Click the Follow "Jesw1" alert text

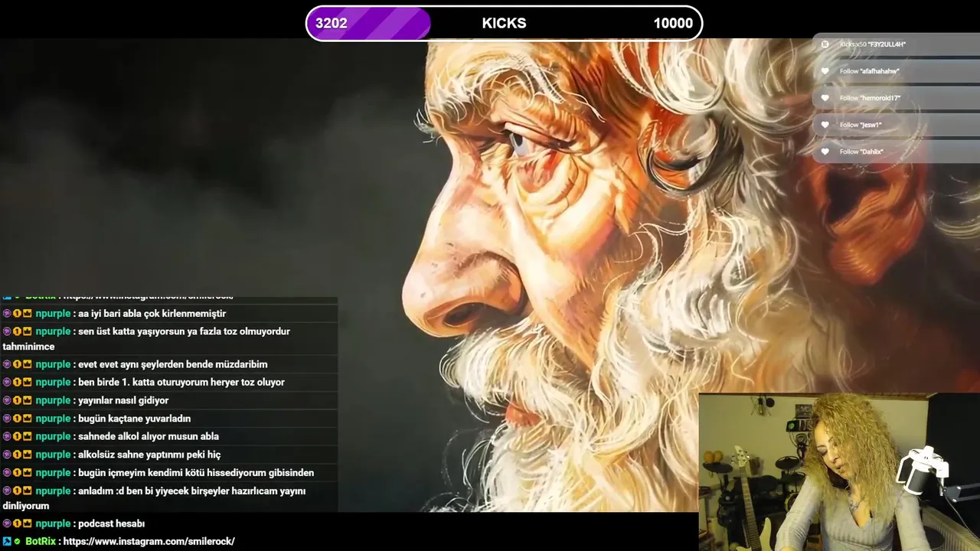click(x=861, y=125)
